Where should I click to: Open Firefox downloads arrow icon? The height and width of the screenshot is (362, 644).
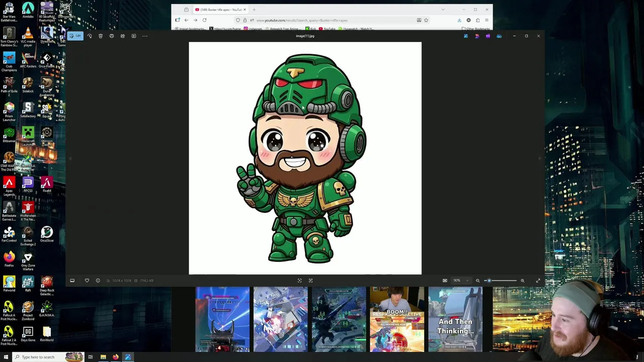click(459, 20)
